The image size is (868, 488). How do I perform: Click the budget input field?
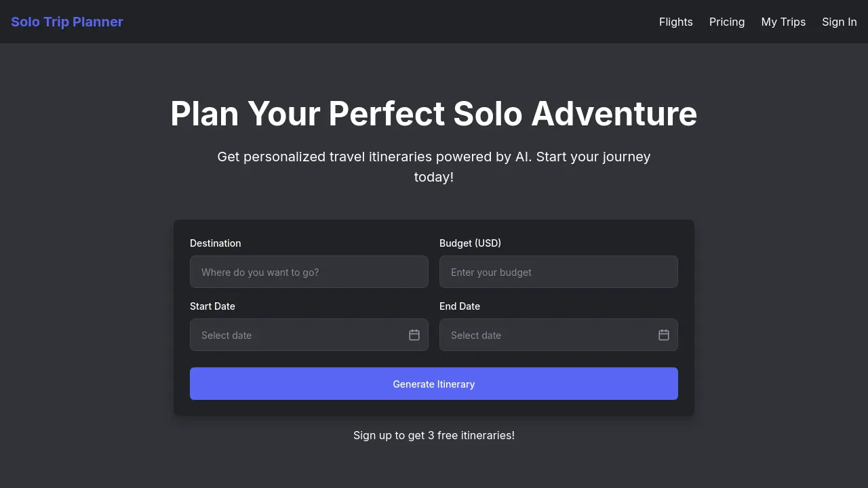click(x=558, y=272)
